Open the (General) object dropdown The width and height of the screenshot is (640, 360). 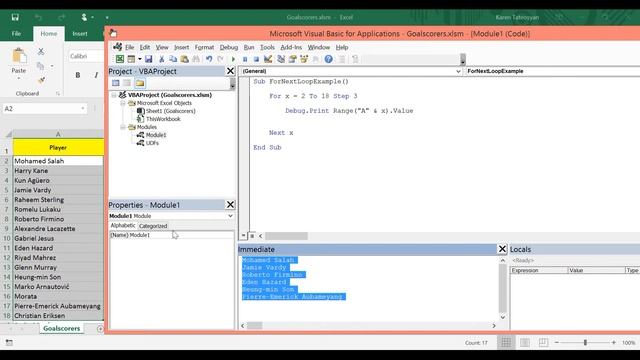(458, 71)
